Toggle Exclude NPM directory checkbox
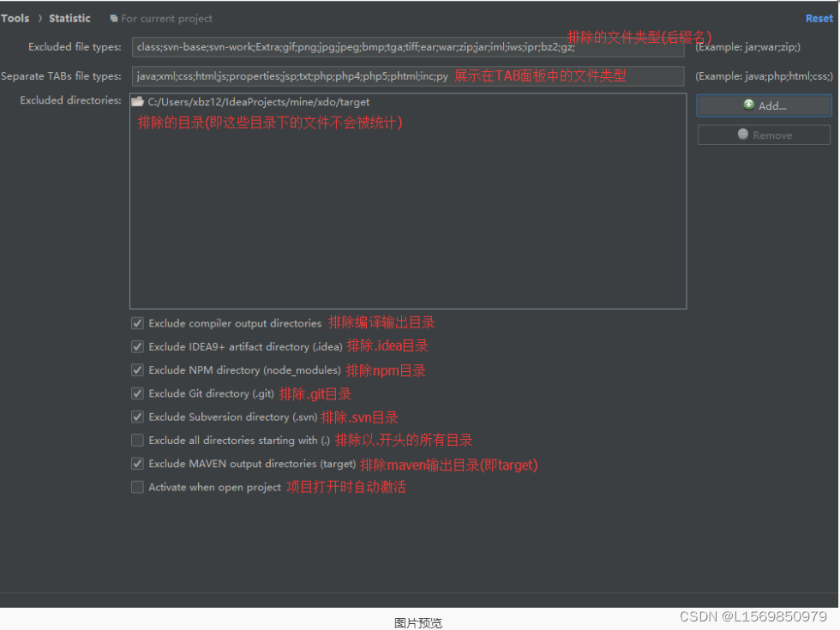 tap(138, 370)
